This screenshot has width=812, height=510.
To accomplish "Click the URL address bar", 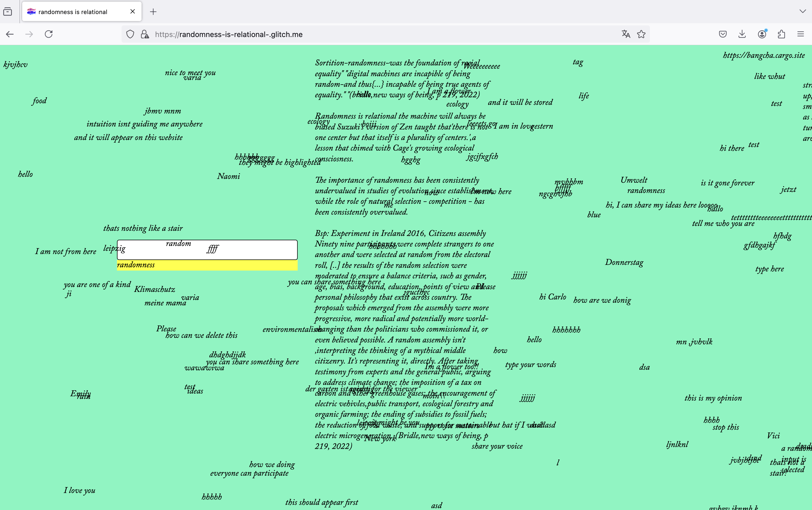I will [x=371, y=34].
